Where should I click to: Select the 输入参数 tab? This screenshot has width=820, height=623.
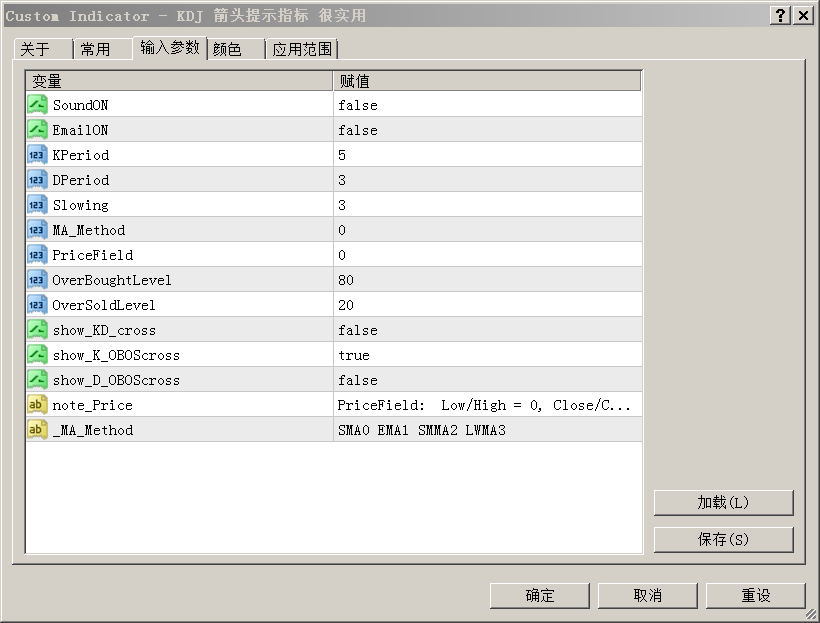[170, 48]
